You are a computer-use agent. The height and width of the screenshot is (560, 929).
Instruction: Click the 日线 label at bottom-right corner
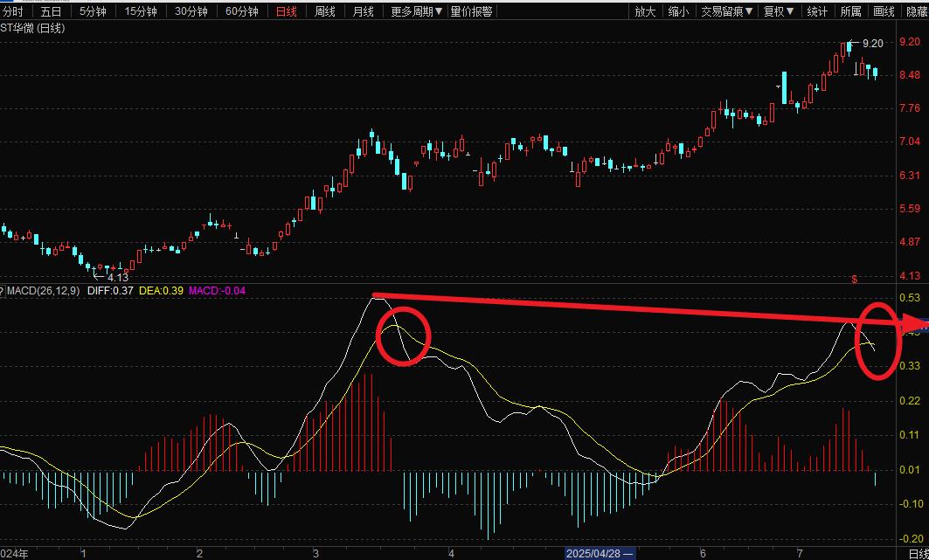[x=919, y=554]
